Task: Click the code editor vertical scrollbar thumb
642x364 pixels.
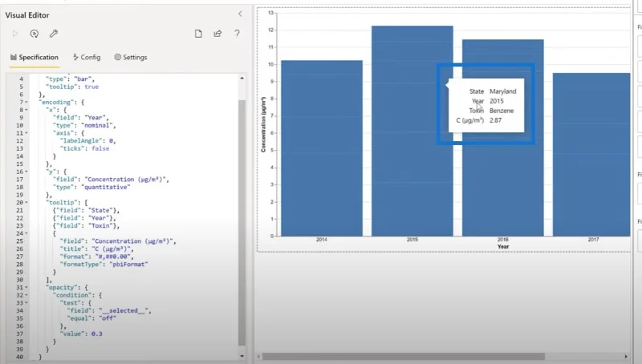Action: tap(242, 223)
